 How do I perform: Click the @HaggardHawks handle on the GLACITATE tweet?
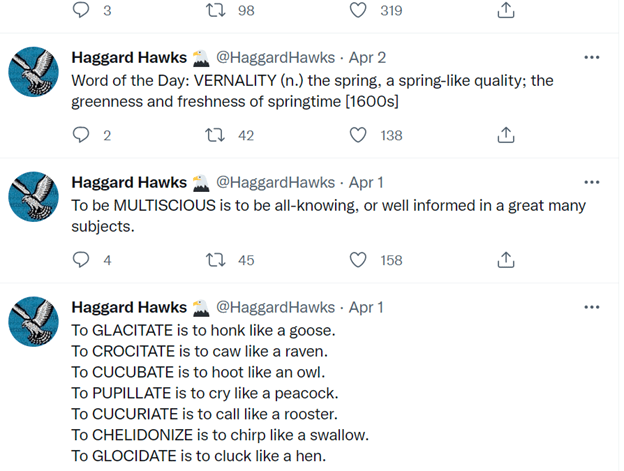pos(275,307)
